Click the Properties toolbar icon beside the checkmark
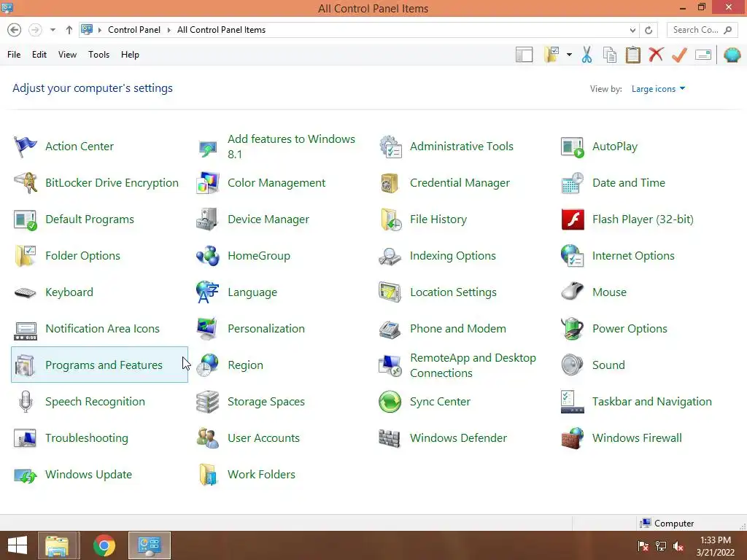The width and height of the screenshot is (747, 560). pyautogui.click(x=703, y=55)
